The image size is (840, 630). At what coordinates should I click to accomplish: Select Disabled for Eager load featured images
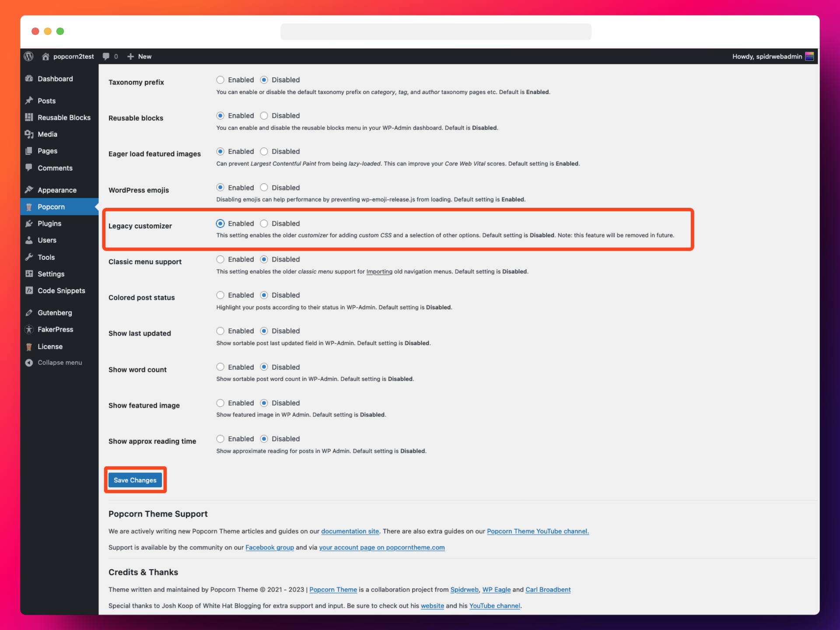(x=264, y=151)
